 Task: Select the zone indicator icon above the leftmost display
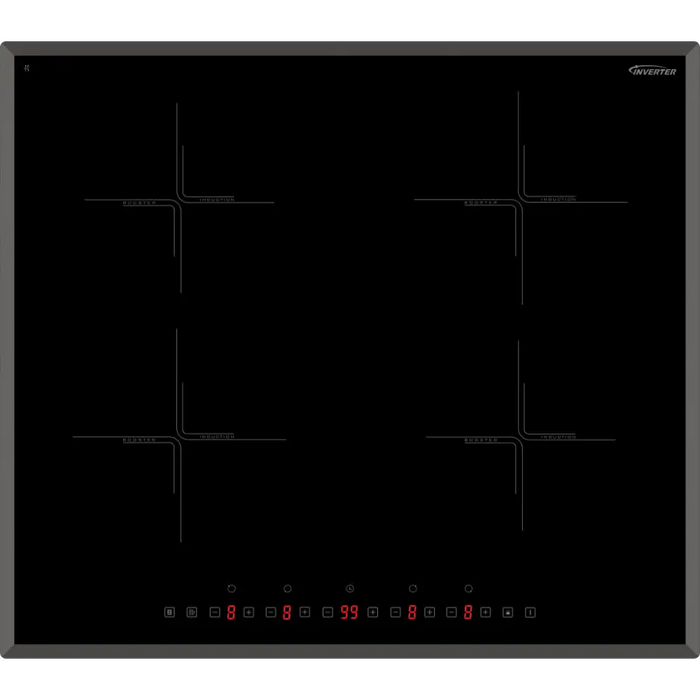(x=232, y=589)
